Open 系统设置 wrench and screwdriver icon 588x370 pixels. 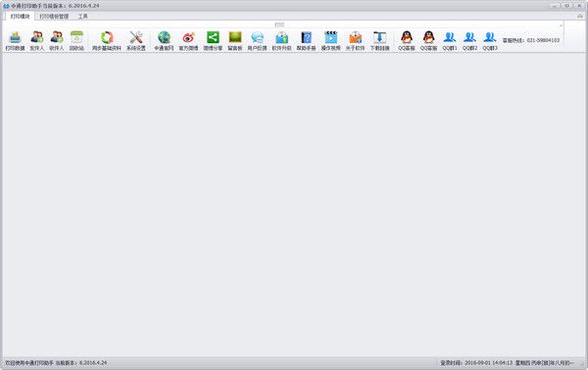(136, 41)
